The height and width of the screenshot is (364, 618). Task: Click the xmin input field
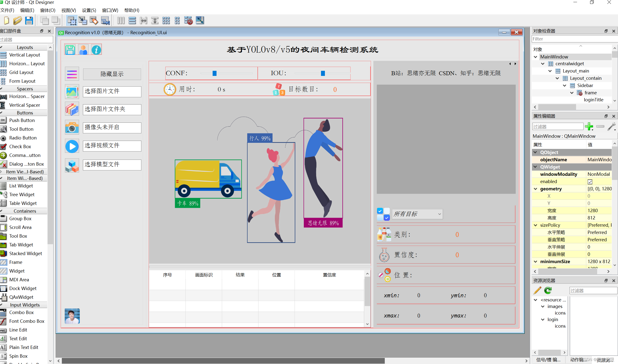(x=419, y=295)
